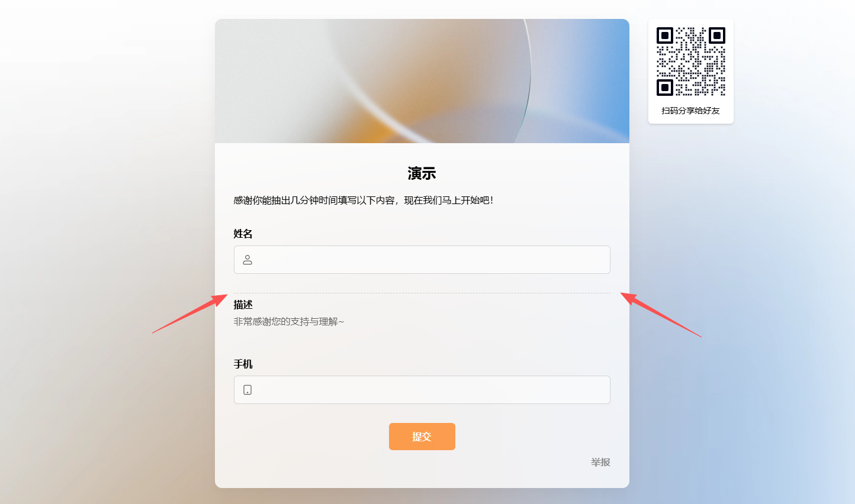Click the top-left QR code finder square

pyautogui.click(x=665, y=35)
